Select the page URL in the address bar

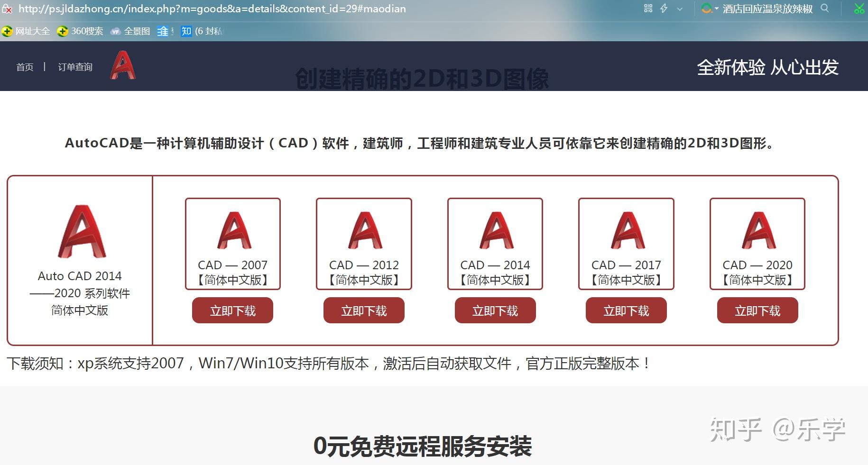coord(212,9)
